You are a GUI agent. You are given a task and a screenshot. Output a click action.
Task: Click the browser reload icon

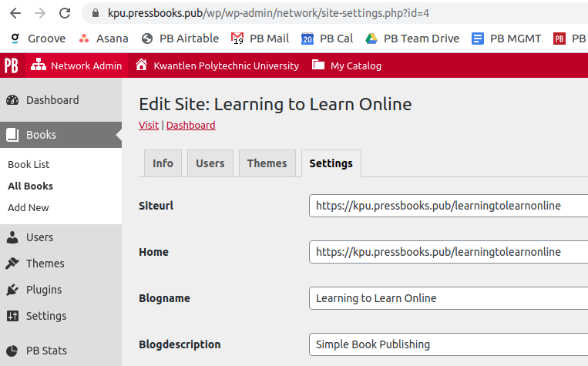tap(65, 13)
